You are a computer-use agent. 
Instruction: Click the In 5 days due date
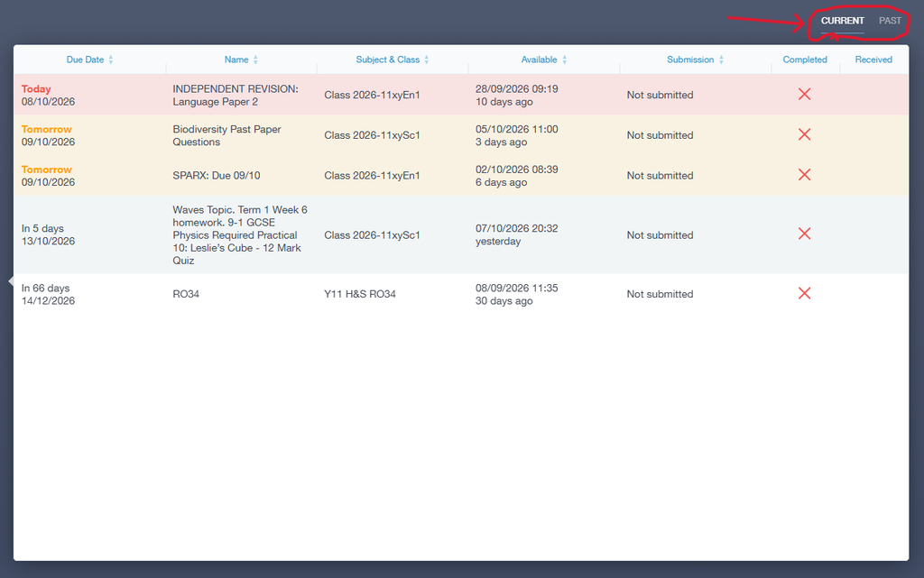[x=42, y=228]
